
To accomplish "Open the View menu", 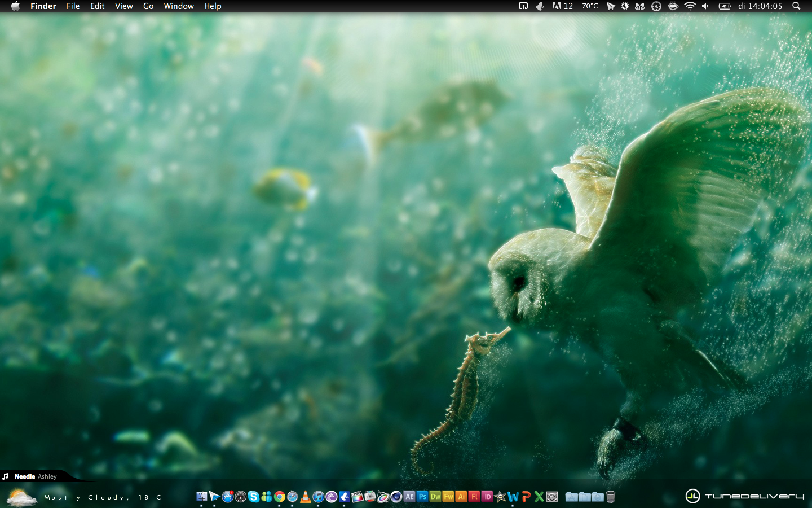I will 124,6.
